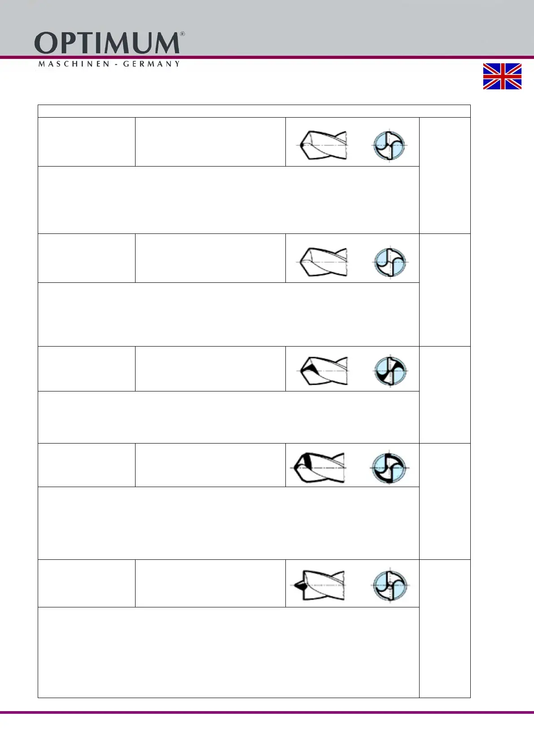Select the British flag language icon
The image size is (534, 756).
click(502, 76)
